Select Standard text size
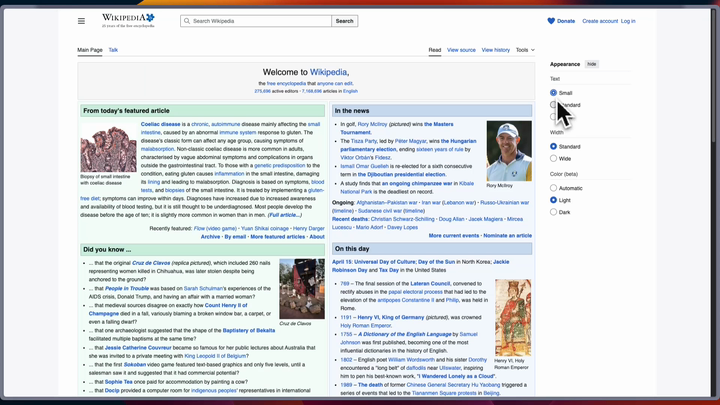 coord(553,105)
